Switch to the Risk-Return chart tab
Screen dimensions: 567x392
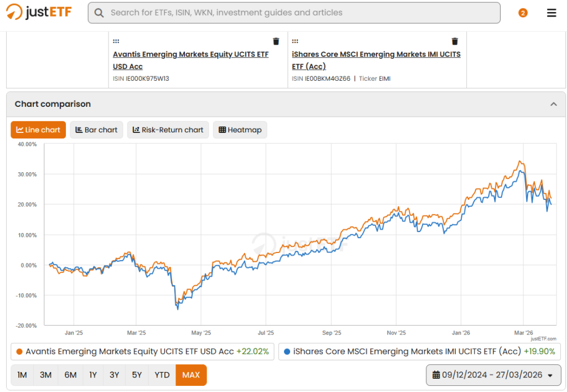[168, 130]
